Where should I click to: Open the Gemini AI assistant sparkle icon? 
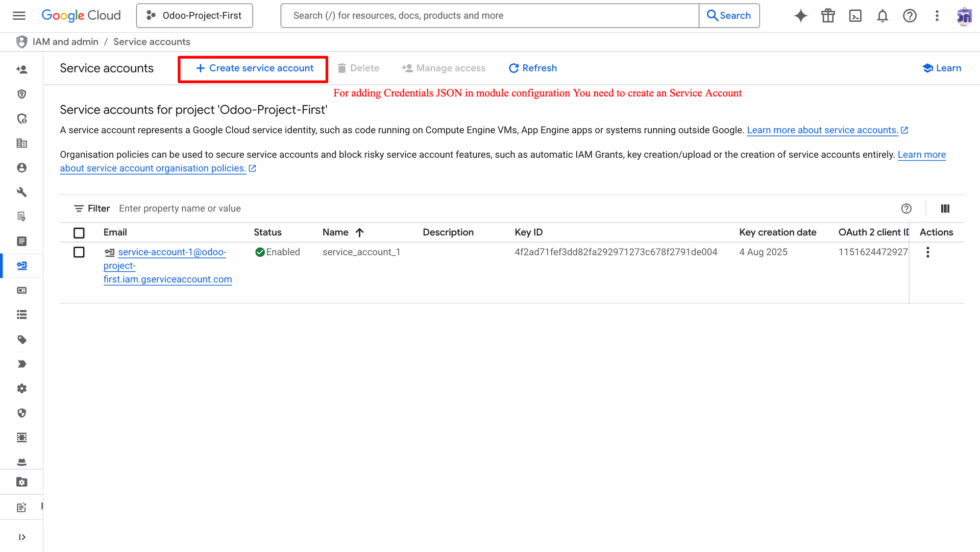pos(800,16)
